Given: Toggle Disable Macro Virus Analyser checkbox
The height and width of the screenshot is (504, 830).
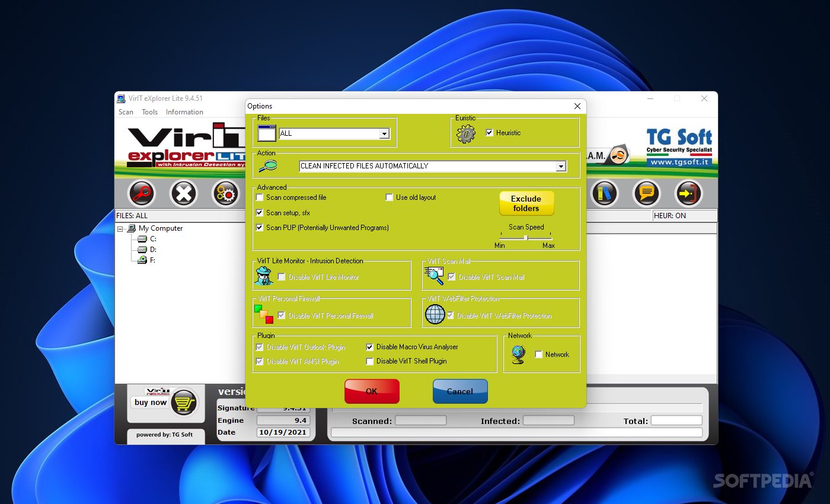Looking at the screenshot, I should pyautogui.click(x=370, y=347).
